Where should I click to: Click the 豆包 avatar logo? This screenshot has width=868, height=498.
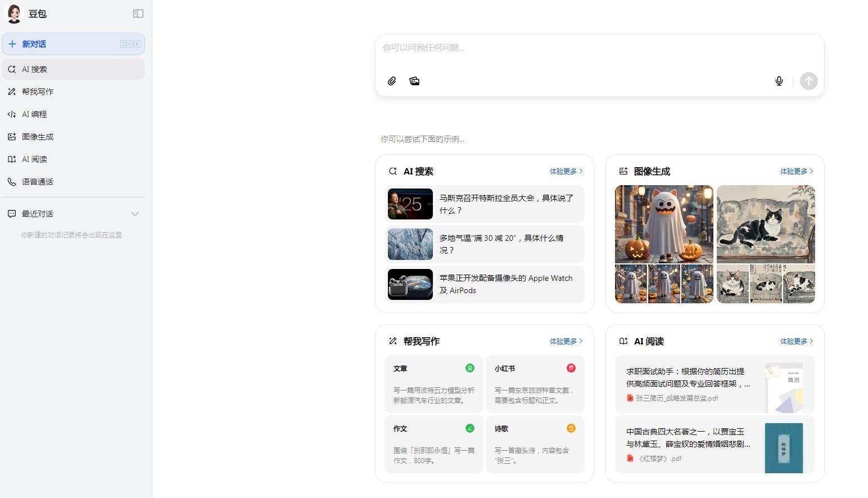coord(13,14)
